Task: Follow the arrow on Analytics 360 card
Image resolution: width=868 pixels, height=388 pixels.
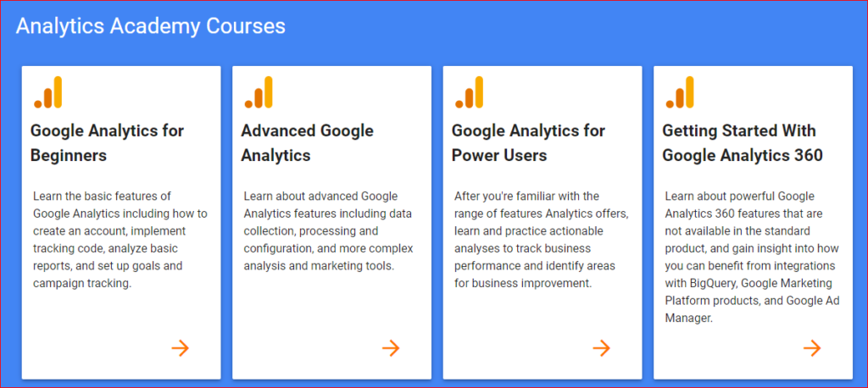Action: (x=812, y=348)
